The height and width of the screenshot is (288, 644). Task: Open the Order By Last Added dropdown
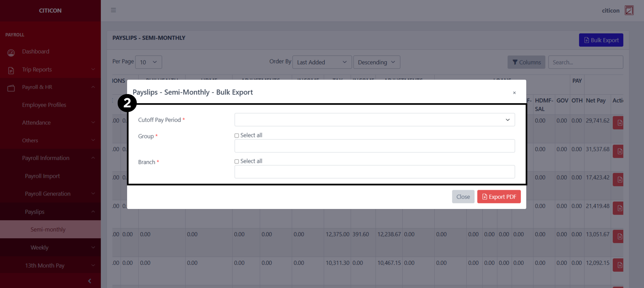click(322, 62)
